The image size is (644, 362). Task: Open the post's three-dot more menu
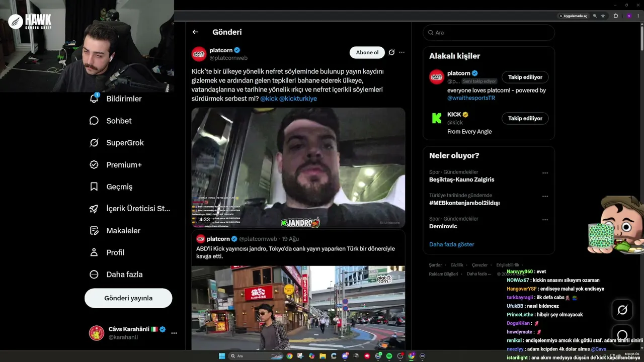coord(401,52)
